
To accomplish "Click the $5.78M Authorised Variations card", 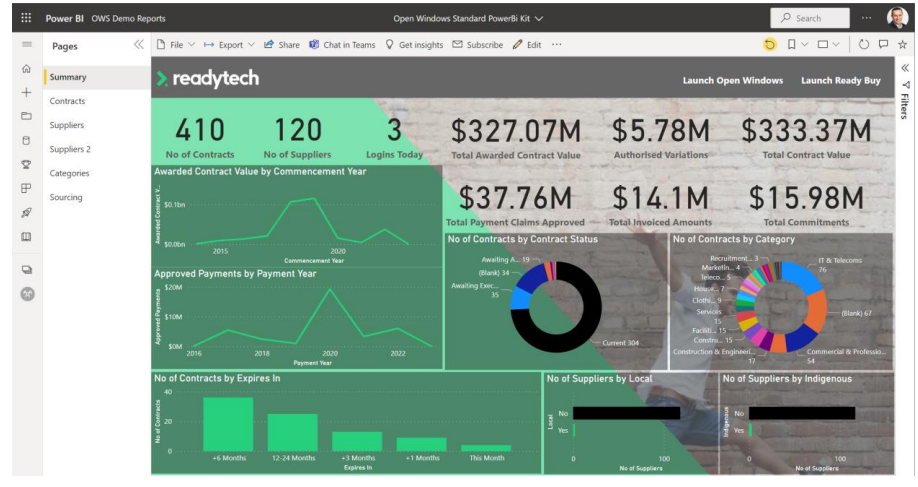I will point(661,139).
